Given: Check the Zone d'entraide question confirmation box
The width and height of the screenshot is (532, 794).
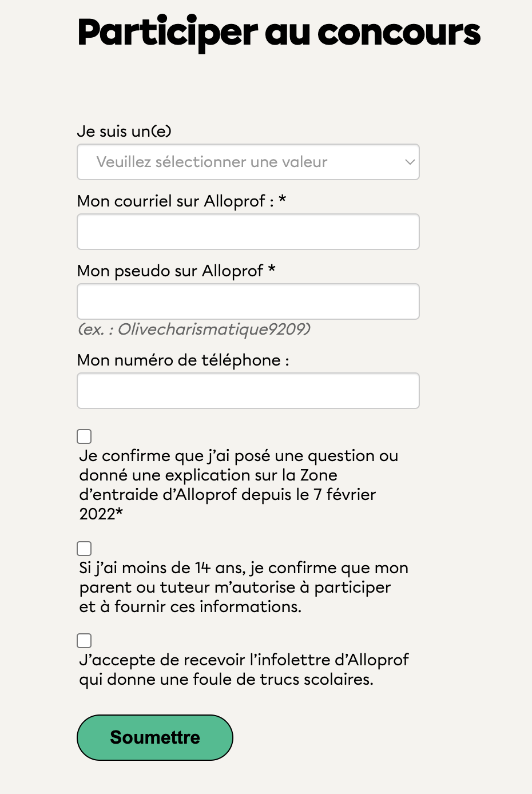Looking at the screenshot, I should pos(84,436).
